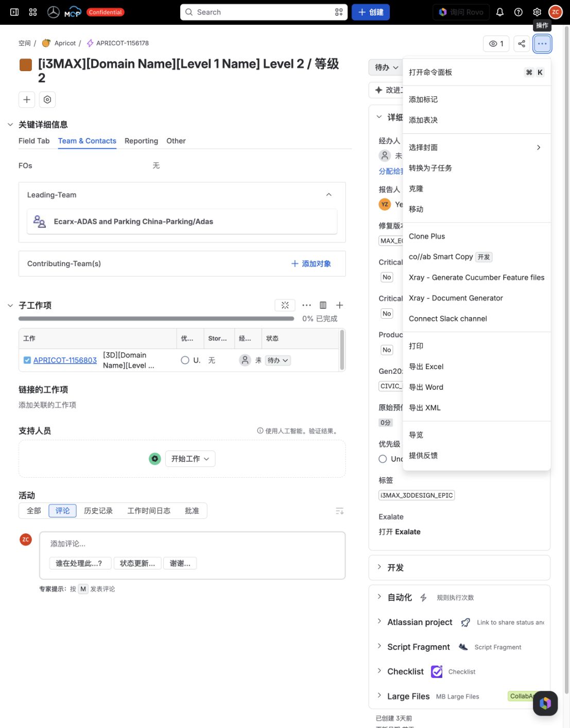This screenshot has width=570, height=728.
Task: Click the child row priority circle
Action: (x=185, y=360)
